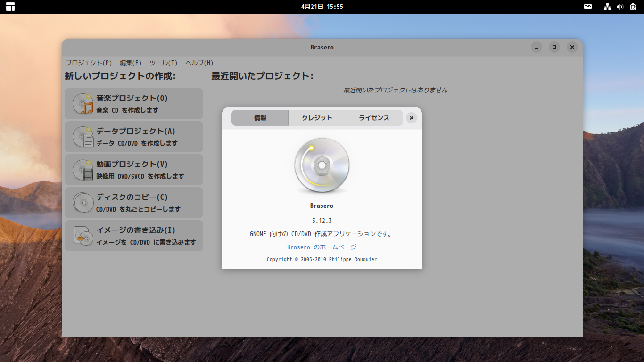Open the activities overview icon in the top bar
The image size is (644, 362).
coord(10,7)
